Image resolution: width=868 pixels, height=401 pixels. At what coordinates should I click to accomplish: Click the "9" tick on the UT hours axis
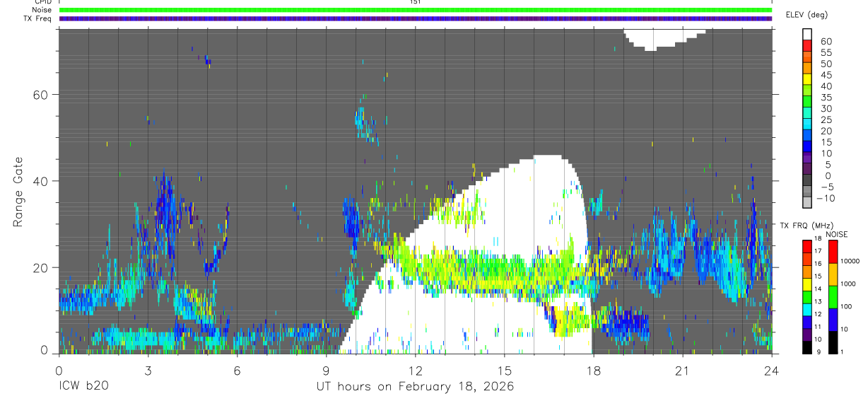coord(327,371)
